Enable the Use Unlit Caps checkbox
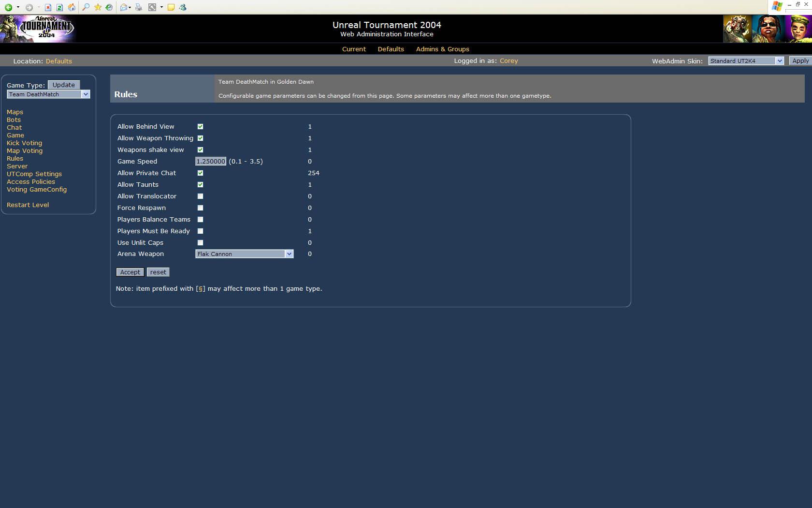 (x=200, y=243)
